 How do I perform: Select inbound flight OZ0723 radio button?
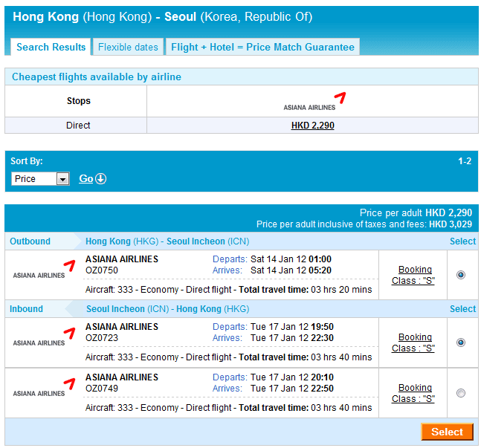[x=461, y=343]
